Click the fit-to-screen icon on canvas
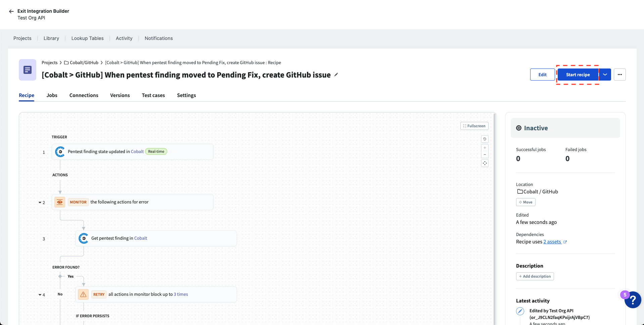 coord(485,164)
